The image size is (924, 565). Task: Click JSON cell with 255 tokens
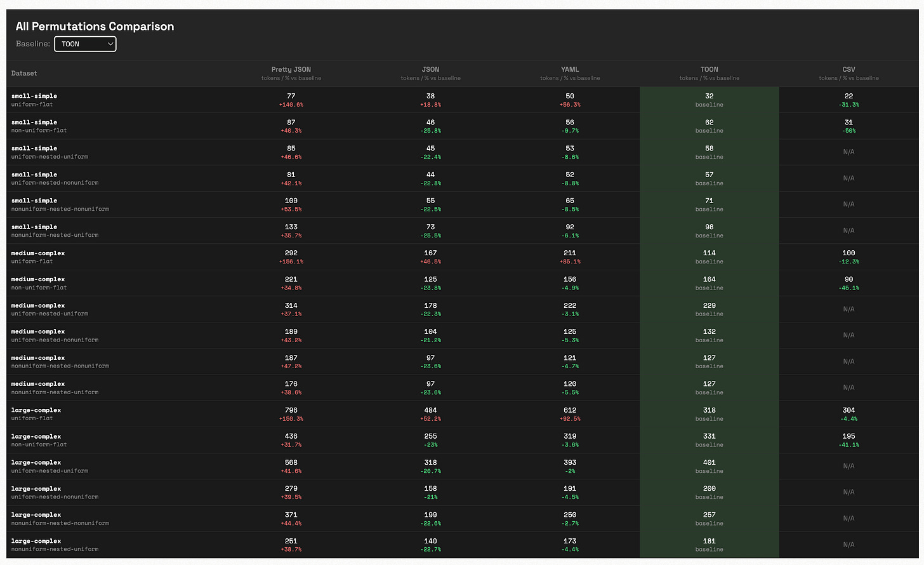(431, 440)
